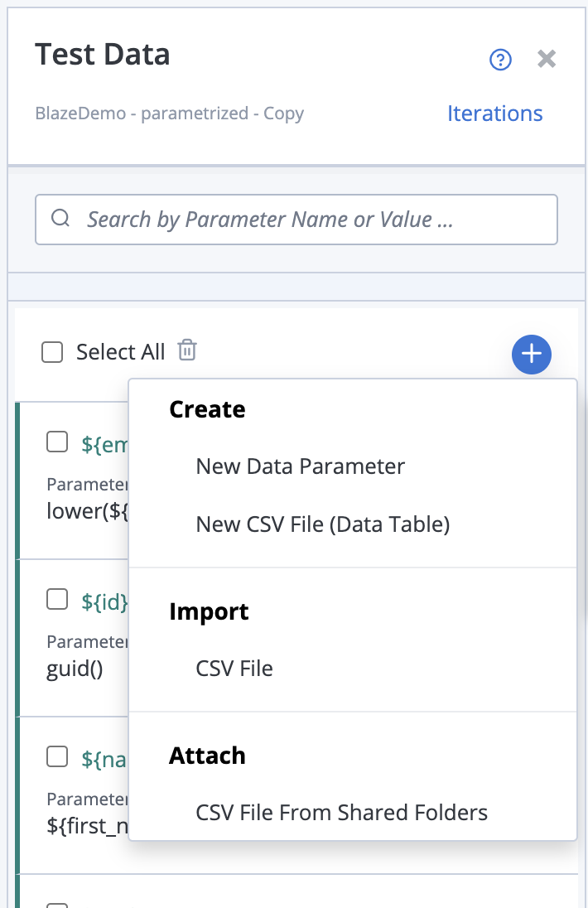The height and width of the screenshot is (908, 588).
Task: Click the Test Data panel title
Action: (x=103, y=55)
